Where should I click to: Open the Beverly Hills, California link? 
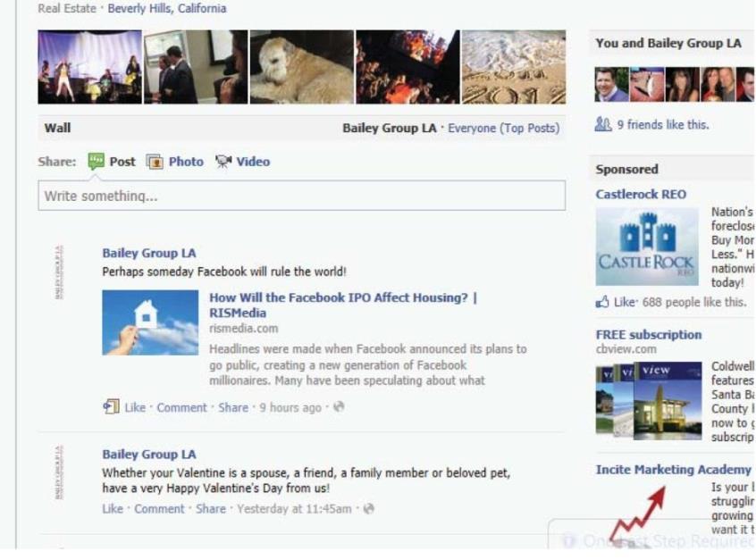tap(167, 8)
